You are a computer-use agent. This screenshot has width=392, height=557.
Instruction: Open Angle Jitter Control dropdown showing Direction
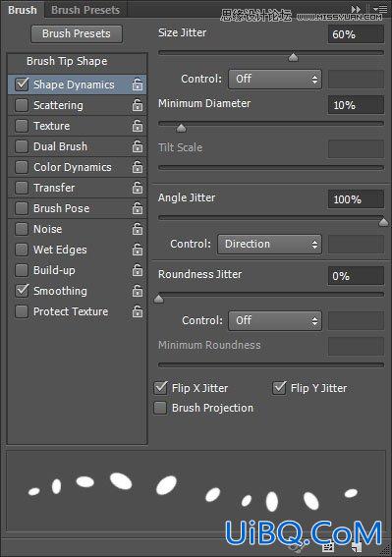click(x=269, y=244)
